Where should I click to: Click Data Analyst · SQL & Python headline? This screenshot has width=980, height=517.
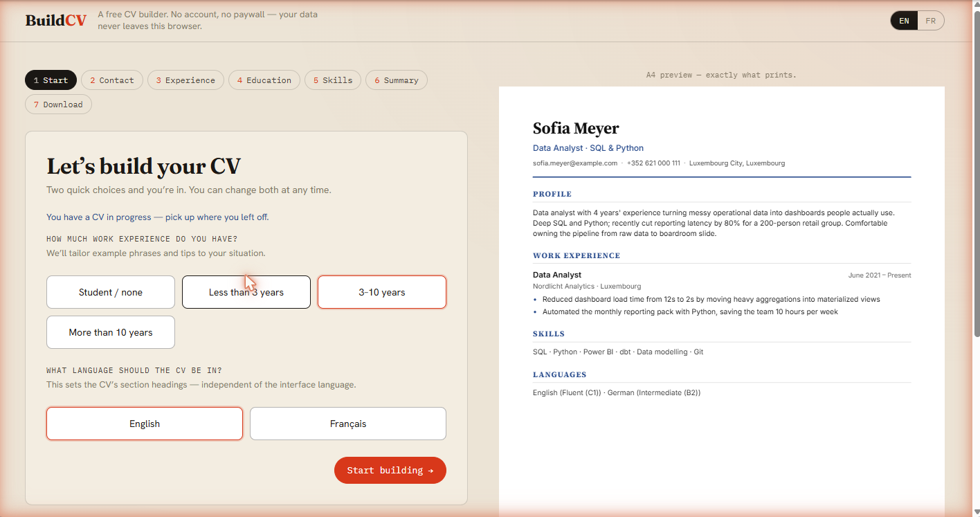coord(588,148)
